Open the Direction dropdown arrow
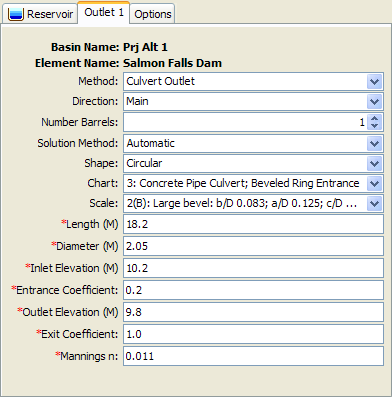Viewport: 392px width, 397px height. pyautogui.click(x=374, y=102)
